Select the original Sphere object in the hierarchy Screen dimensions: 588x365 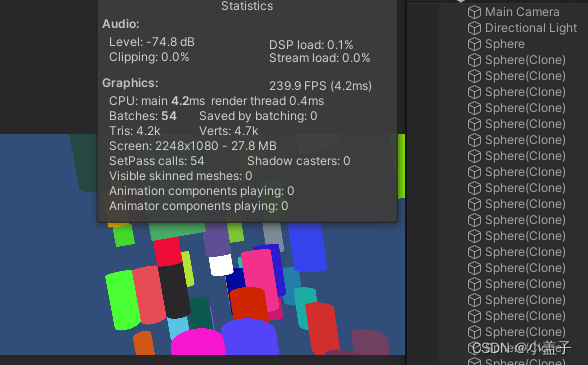504,44
